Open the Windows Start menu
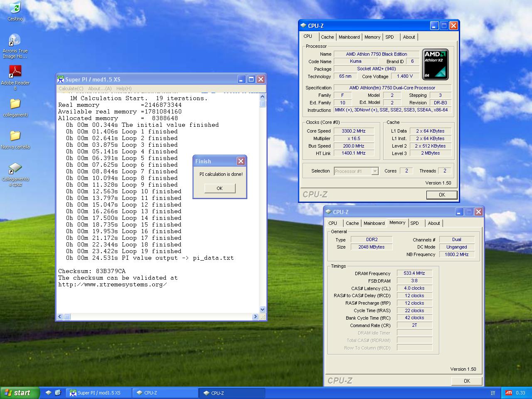Image resolution: width=532 pixels, height=399 pixels. 20,393
